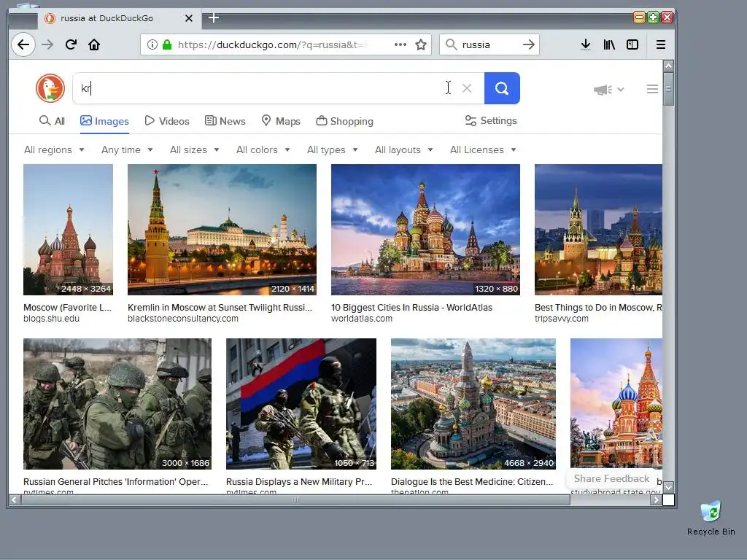Expand the Any time filter

pyautogui.click(x=127, y=149)
